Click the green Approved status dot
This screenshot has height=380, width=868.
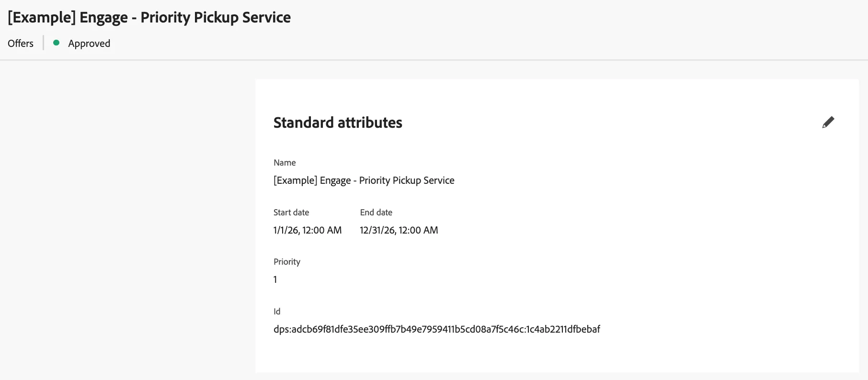(x=56, y=43)
